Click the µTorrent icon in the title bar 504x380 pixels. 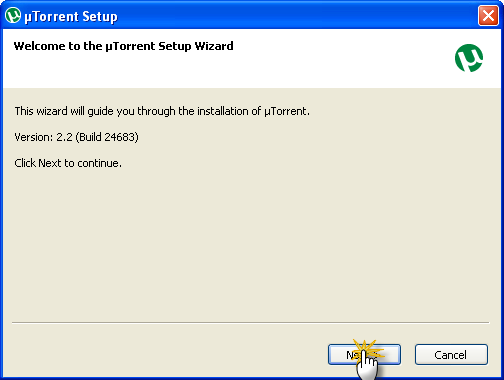point(13,15)
